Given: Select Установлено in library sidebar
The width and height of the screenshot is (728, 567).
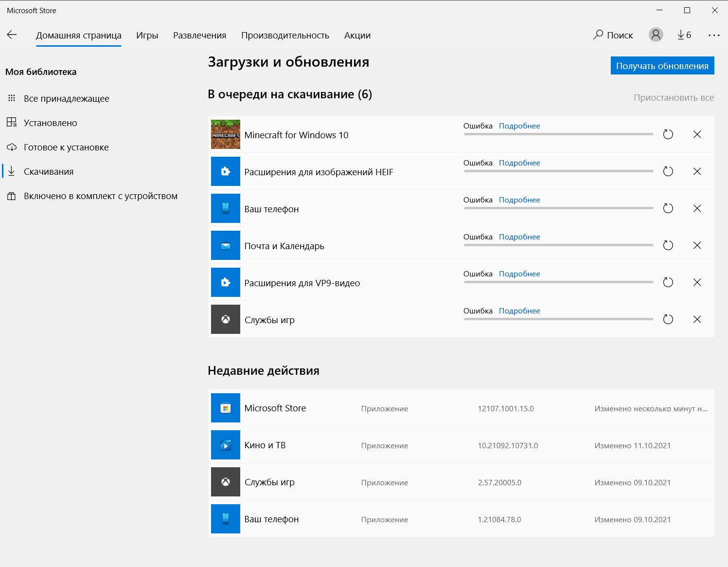Looking at the screenshot, I should coord(42,123).
